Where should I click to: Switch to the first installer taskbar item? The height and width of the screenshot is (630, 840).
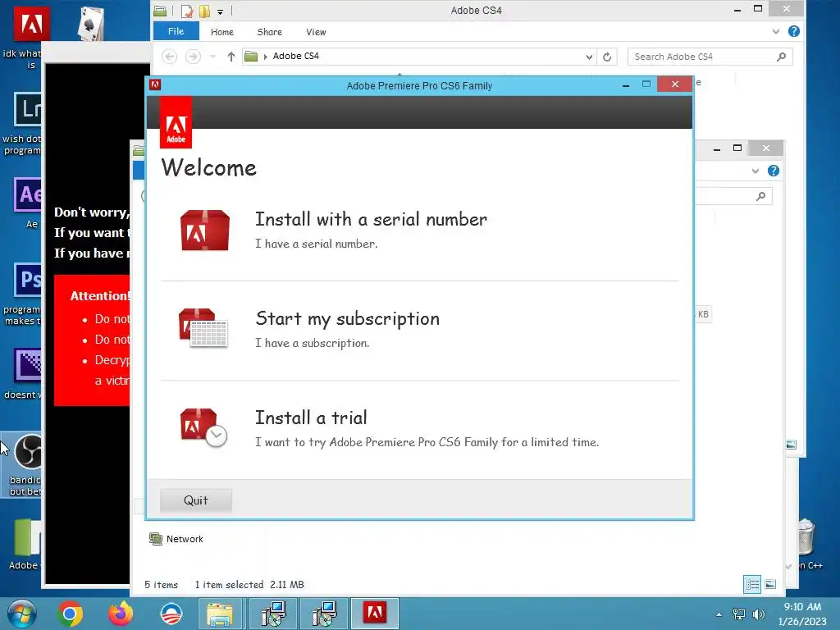click(274, 614)
